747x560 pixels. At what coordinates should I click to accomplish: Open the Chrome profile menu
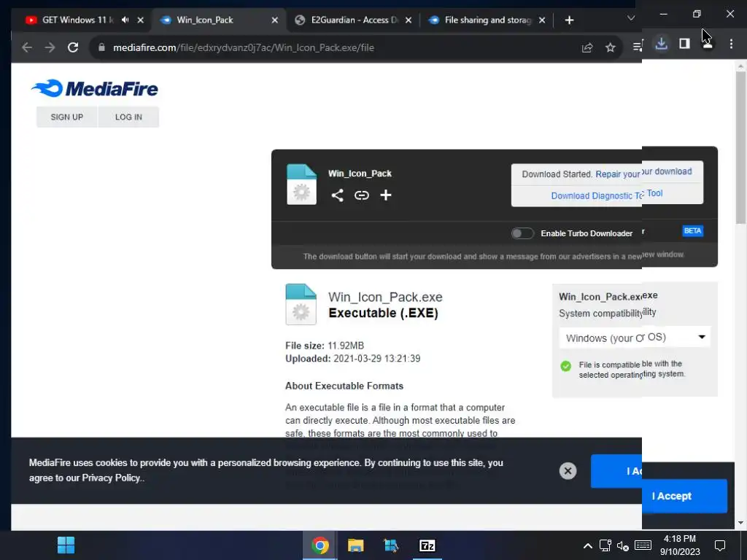click(708, 44)
